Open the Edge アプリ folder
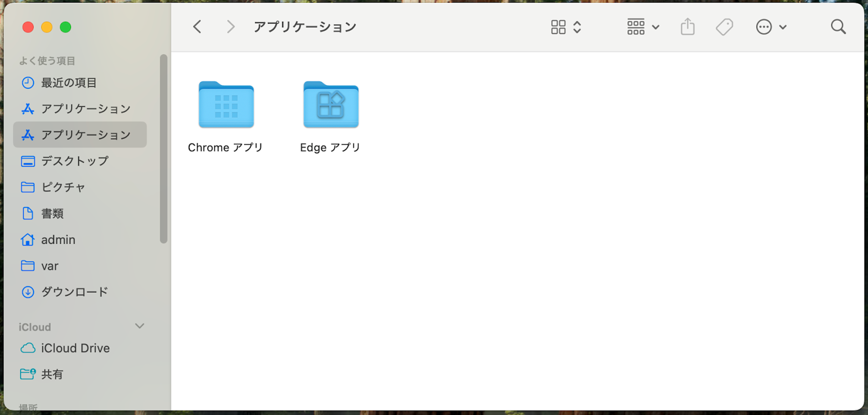 point(330,105)
